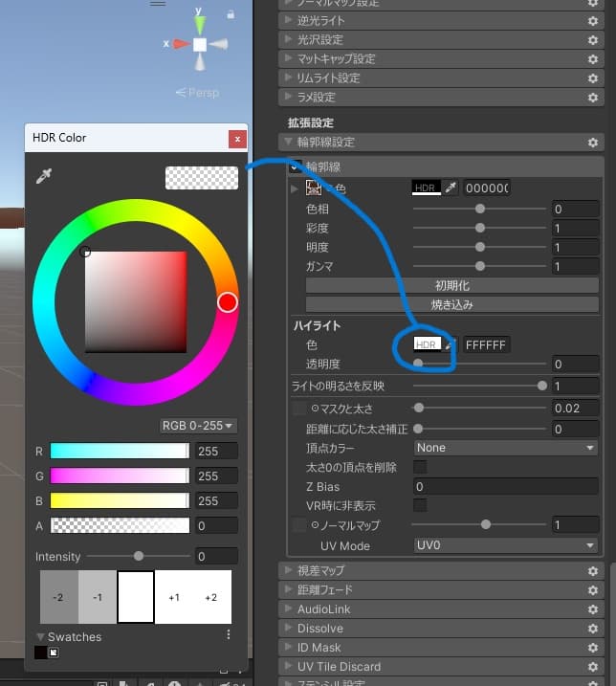The image size is (616, 686).
Task: Expand the マットキャップ設定 section
Action: point(288,58)
